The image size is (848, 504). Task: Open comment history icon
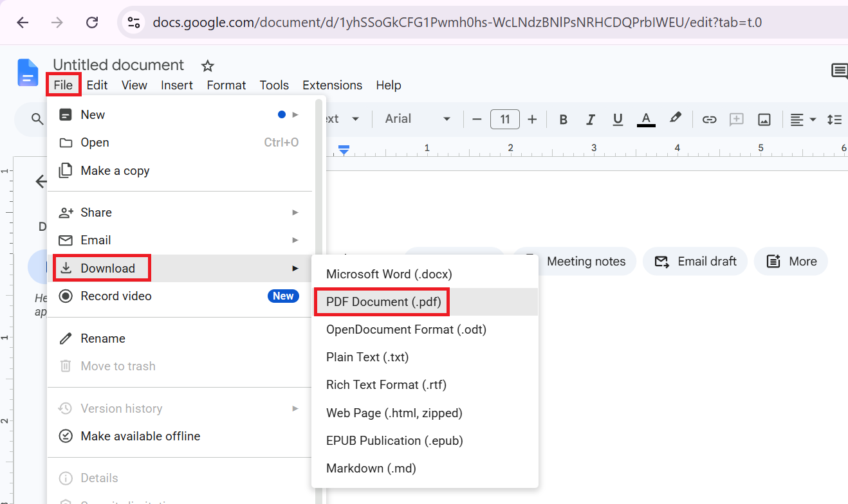(839, 71)
